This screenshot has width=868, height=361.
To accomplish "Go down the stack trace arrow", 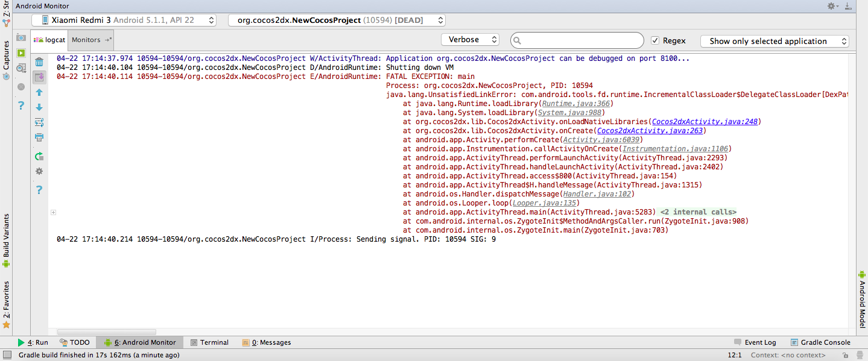I will pos(39,107).
